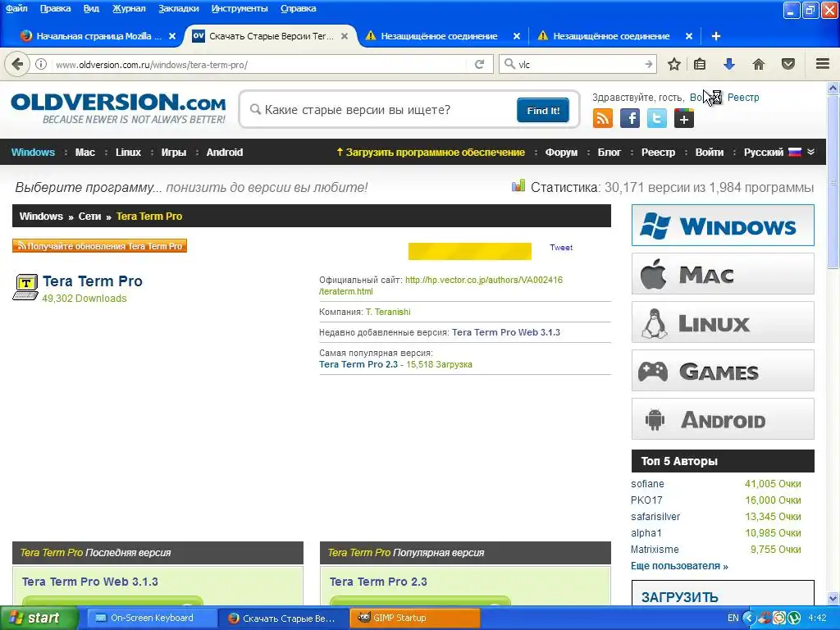Click the Tweet link
Image resolution: width=840 pixels, height=630 pixels.
click(x=561, y=248)
